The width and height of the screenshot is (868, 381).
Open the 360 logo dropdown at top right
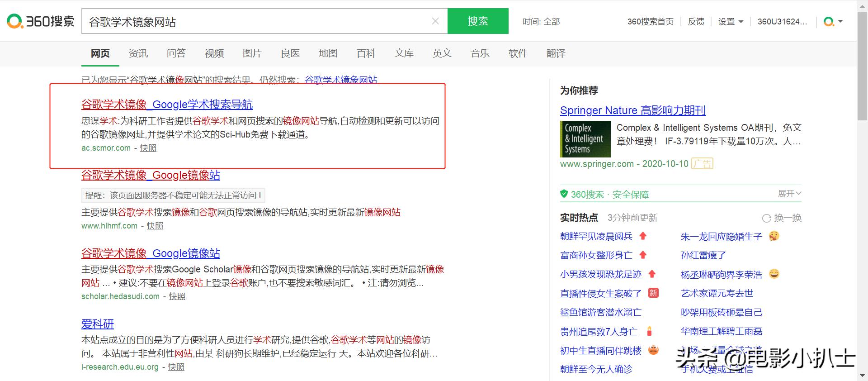pos(833,22)
